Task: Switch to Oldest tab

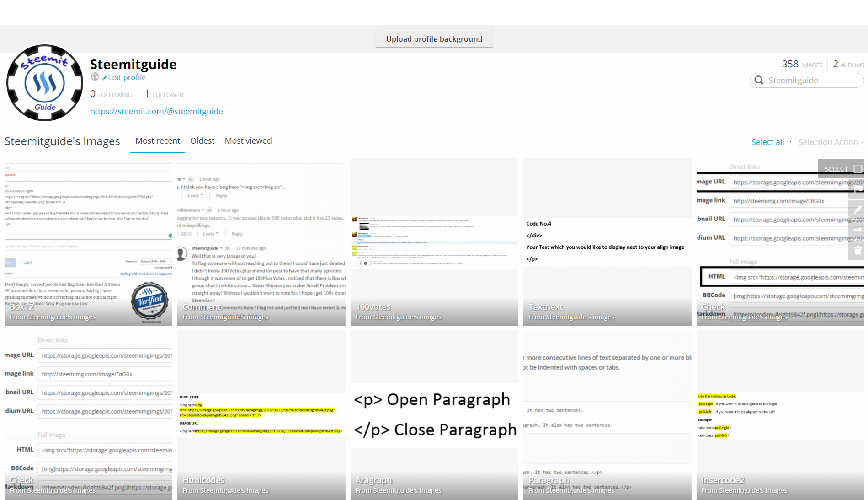Action: (x=202, y=141)
